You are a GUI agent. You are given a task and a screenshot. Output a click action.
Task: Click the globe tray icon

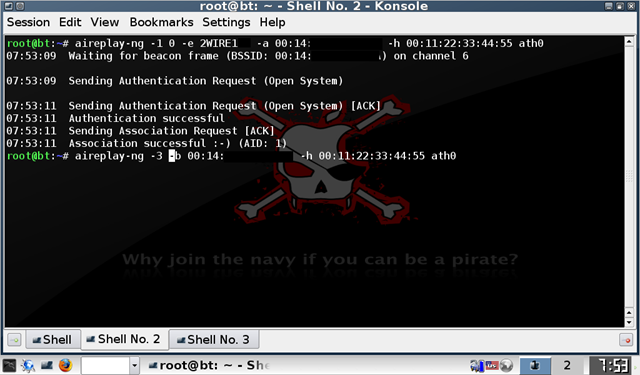click(507, 365)
